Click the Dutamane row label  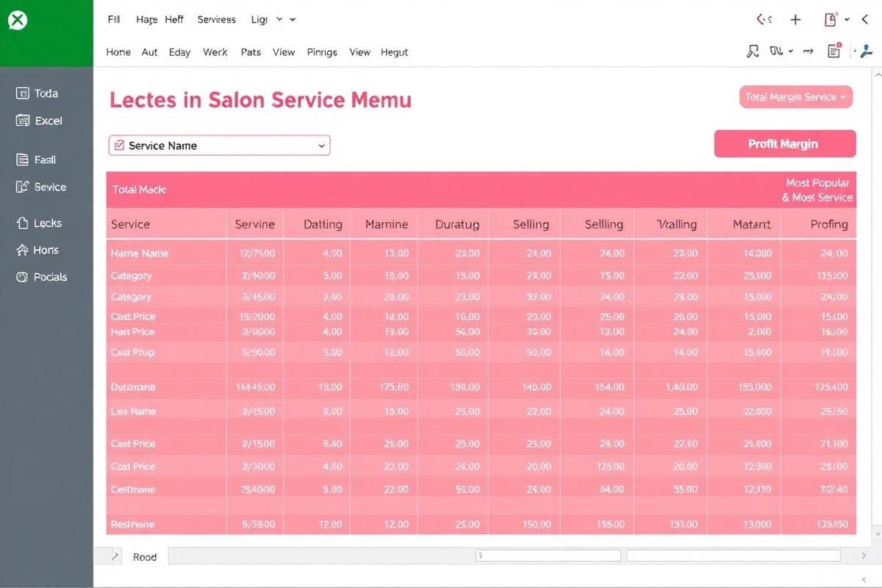pos(133,387)
